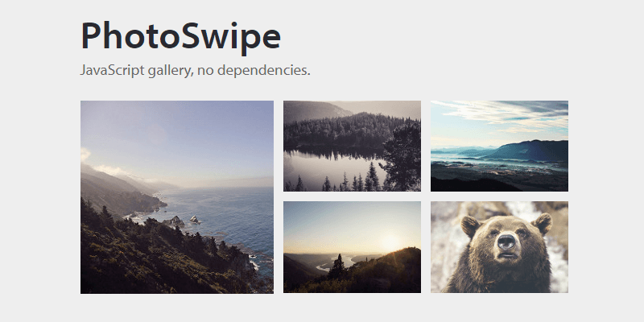Click the glowing sun in the sunset photo

click(x=390, y=242)
